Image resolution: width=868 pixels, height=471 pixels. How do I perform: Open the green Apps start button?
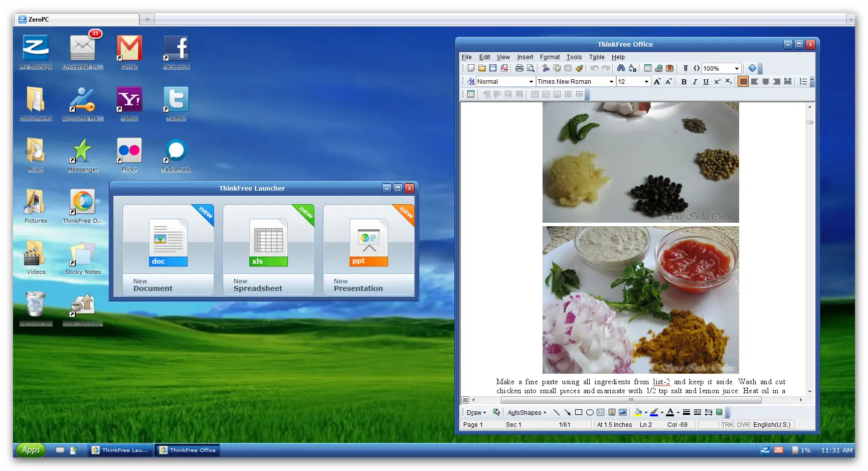click(x=31, y=450)
